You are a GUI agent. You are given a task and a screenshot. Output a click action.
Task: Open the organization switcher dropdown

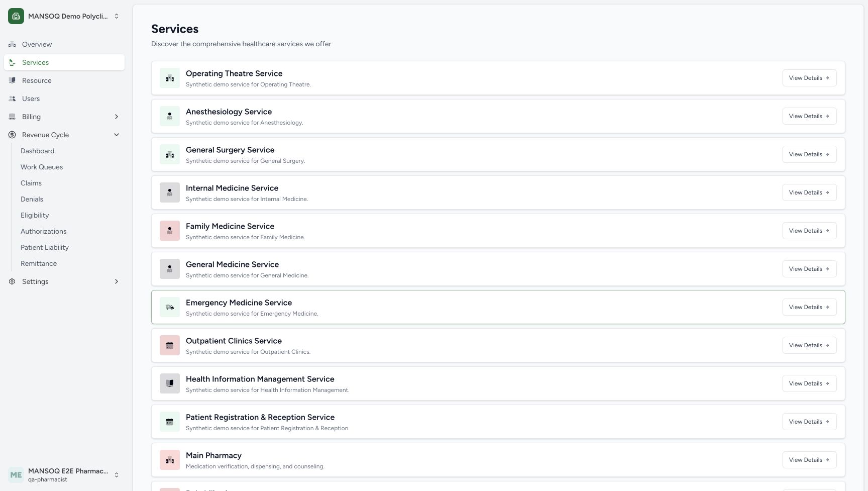point(117,16)
